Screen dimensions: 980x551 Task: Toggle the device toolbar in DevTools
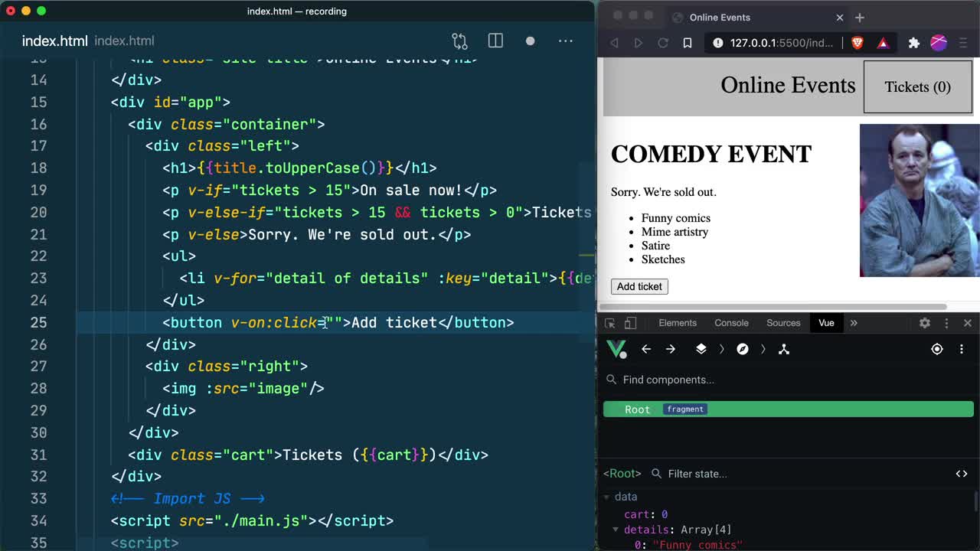click(x=630, y=323)
